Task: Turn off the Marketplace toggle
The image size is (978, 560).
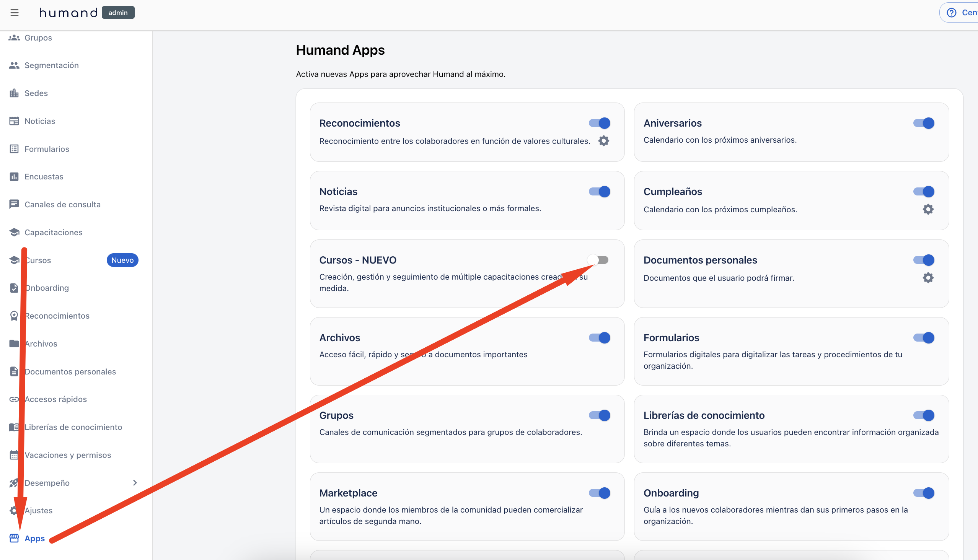Action: coord(600,493)
